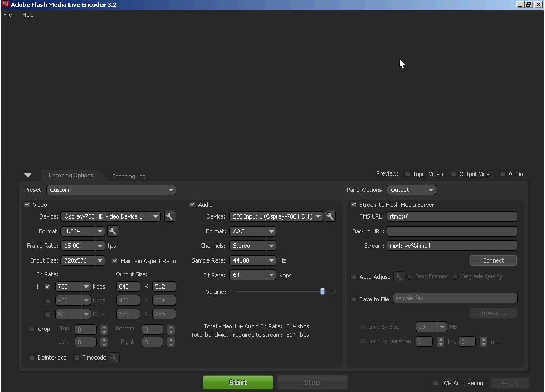
Task: Open video device settings wrench
Action: (x=169, y=216)
